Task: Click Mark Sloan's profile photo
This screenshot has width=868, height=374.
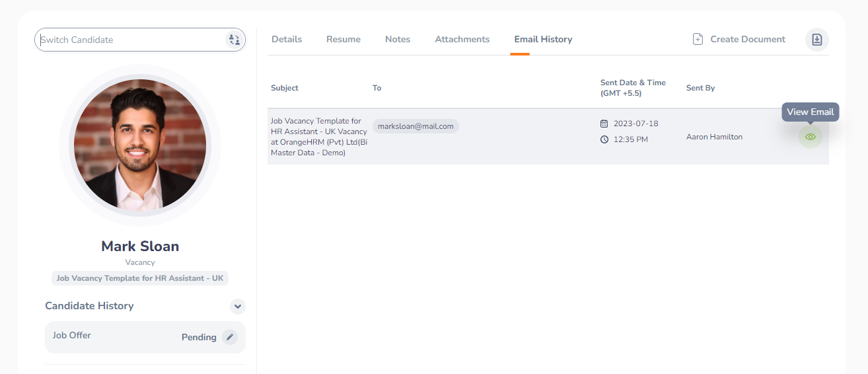Action: pyautogui.click(x=140, y=145)
